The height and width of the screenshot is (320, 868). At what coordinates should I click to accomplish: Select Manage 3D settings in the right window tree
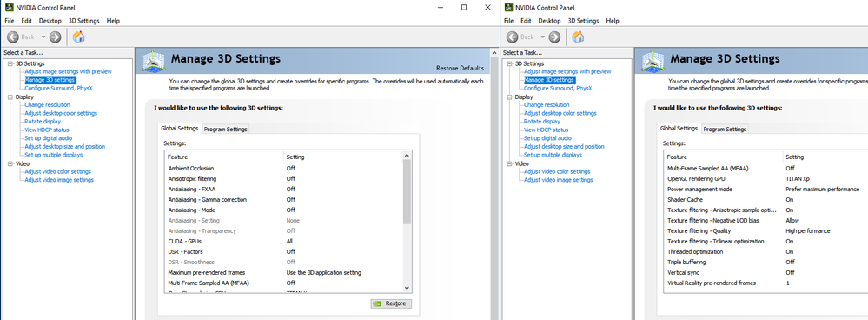coord(548,80)
